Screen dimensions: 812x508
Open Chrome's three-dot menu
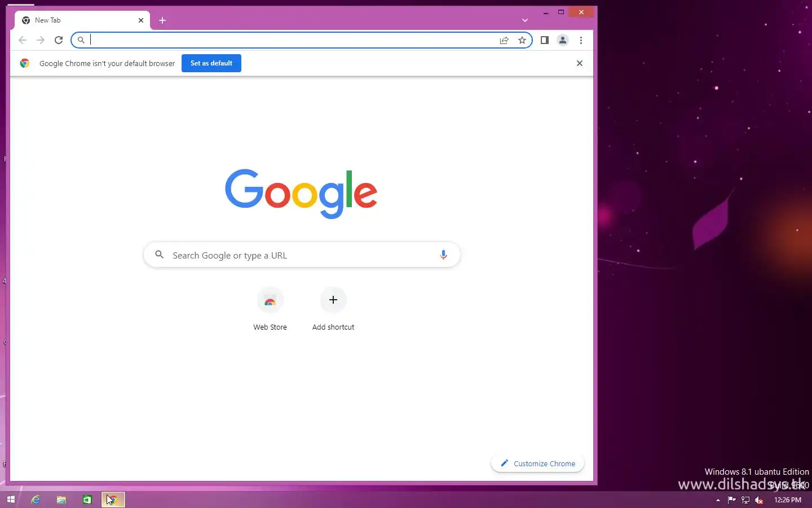click(x=581, y=40)
